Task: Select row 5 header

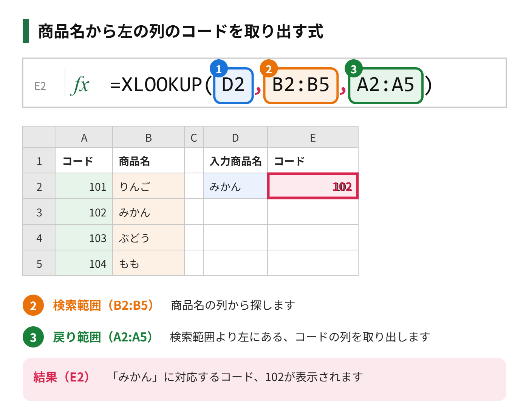Action: tap(39, 263)
